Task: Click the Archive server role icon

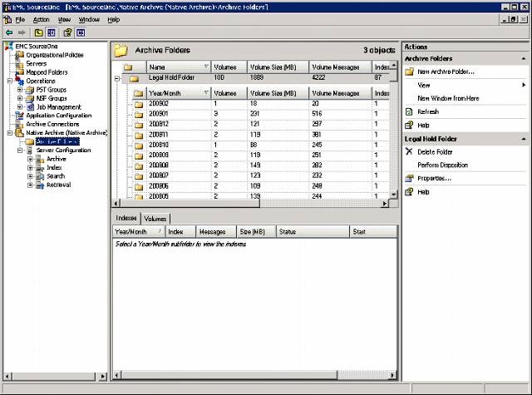Action: pyautogui.click(x=40, y=159)
